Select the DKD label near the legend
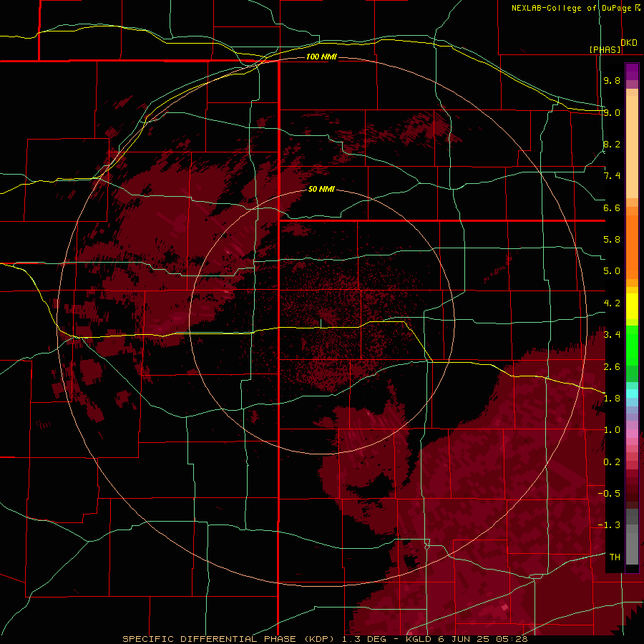This screenshot has height=644, width=644. pos(629,42)
